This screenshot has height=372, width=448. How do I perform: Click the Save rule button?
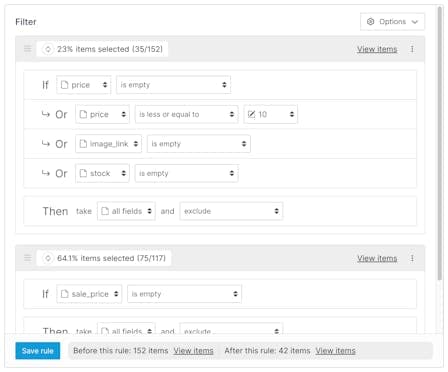(38, 351)
